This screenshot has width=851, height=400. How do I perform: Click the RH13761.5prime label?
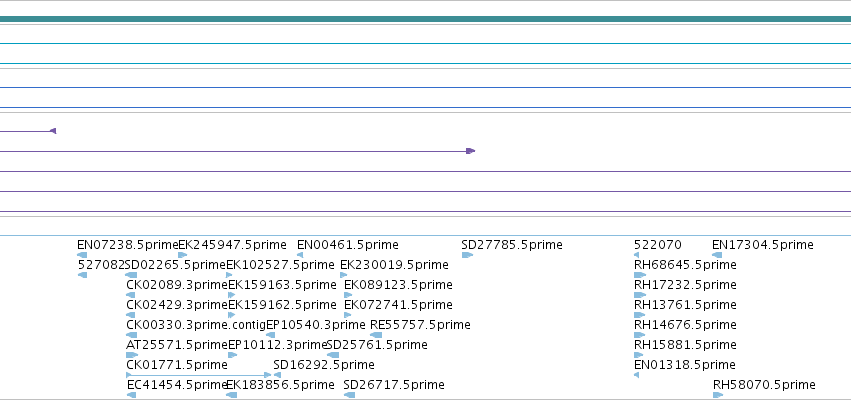coord(685,305)
